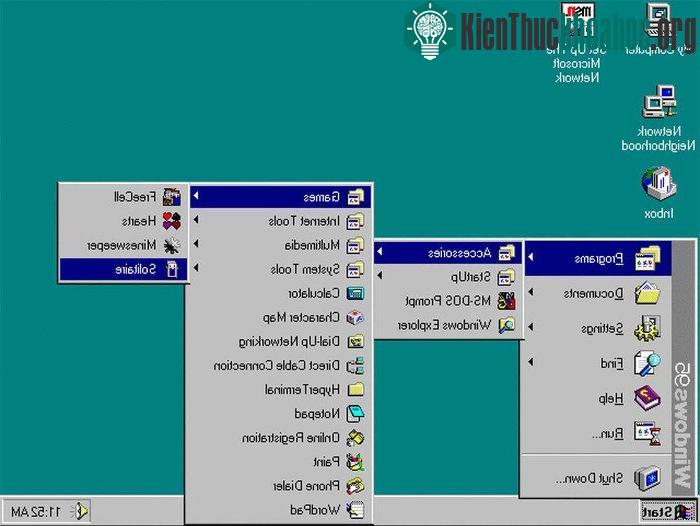Open Direct Cable Connection entry
The width and height of the screenshot is (700, 526).
tap(280, 366)
